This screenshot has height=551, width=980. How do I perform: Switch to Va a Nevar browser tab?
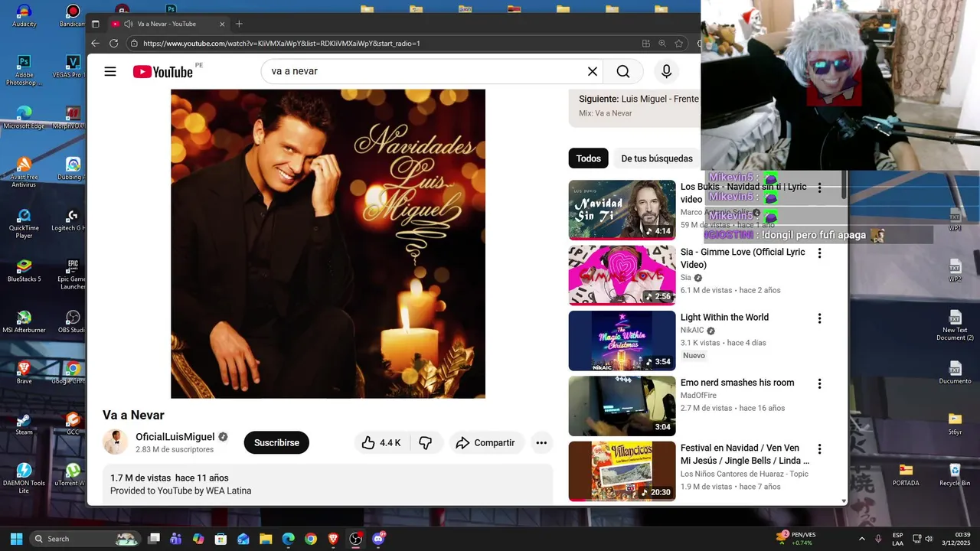click(168, 24)
